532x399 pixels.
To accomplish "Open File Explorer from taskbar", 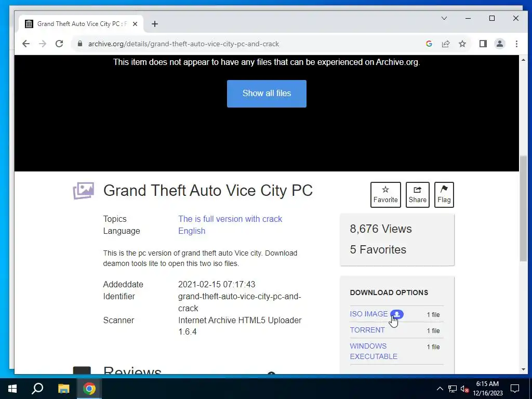I will (x=63, y=389).
